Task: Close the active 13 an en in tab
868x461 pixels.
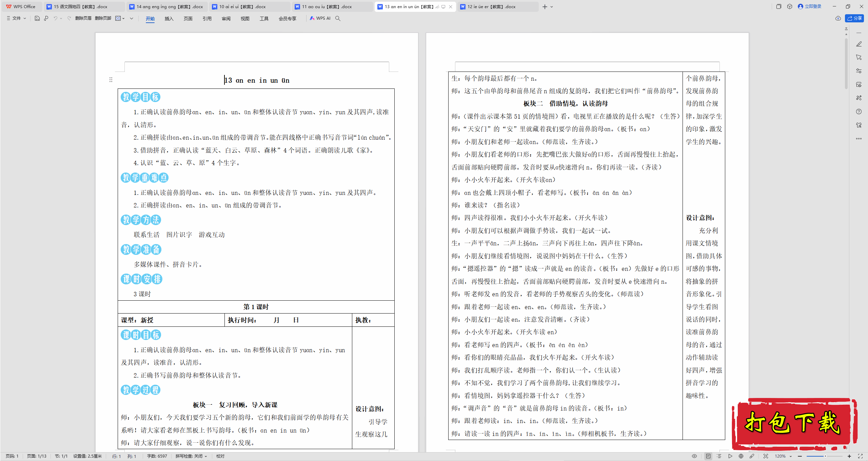Action: pos(450,6)
